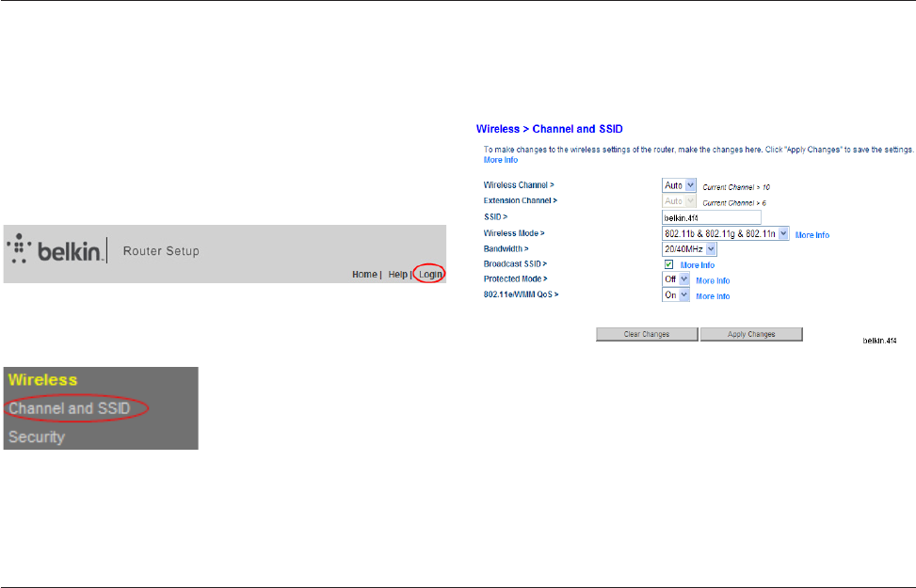
Task: Click the Bandwidth label
Action: pos(506,248)
